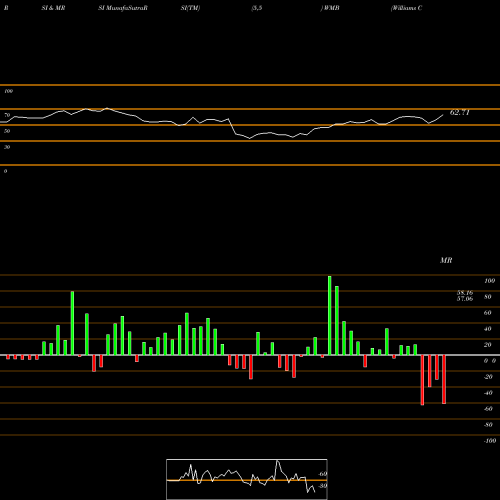Click the -60 label on MR axis

(x=488, y=409)
